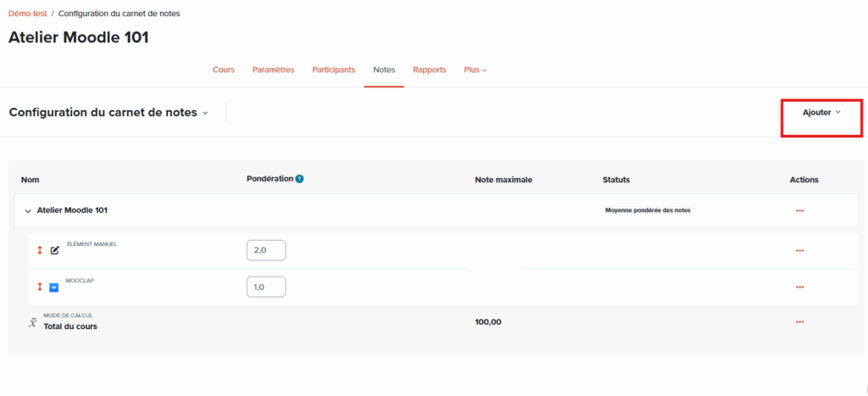Follow the Démo-test breadcrumb link
The height and width of the screenshot is (396, 868).
pos(27,14)
